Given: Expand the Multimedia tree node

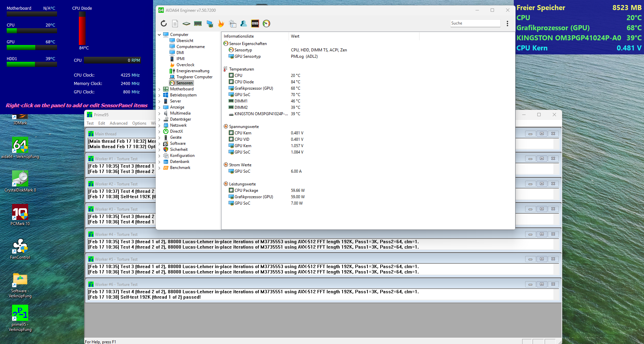Looking at the screenshot, I should point(159,113).
